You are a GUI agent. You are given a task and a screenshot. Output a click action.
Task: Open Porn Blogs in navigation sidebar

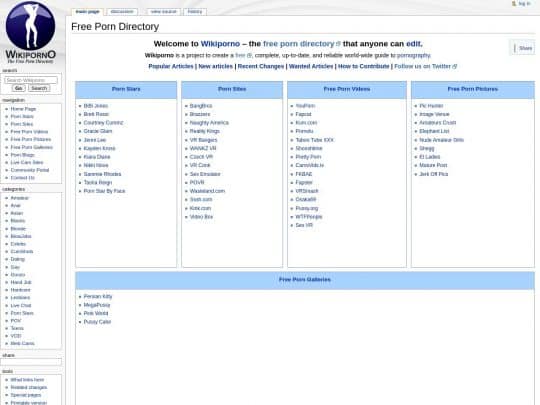coord(22,155)
